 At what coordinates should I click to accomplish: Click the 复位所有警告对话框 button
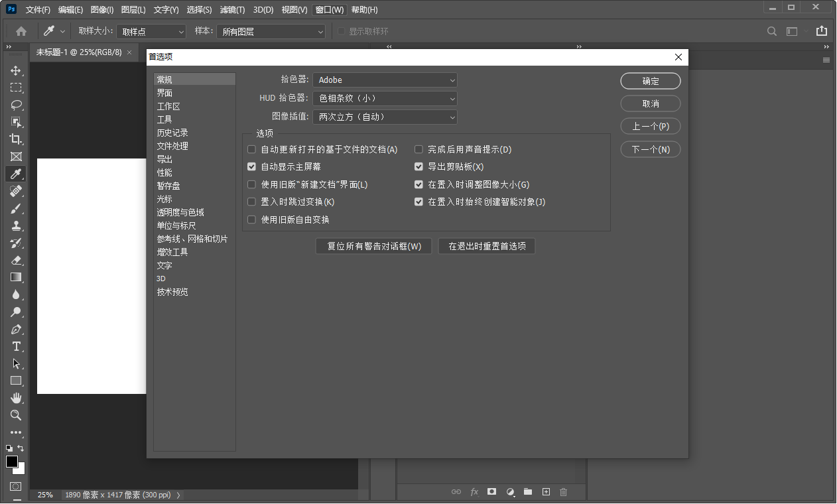373,246
